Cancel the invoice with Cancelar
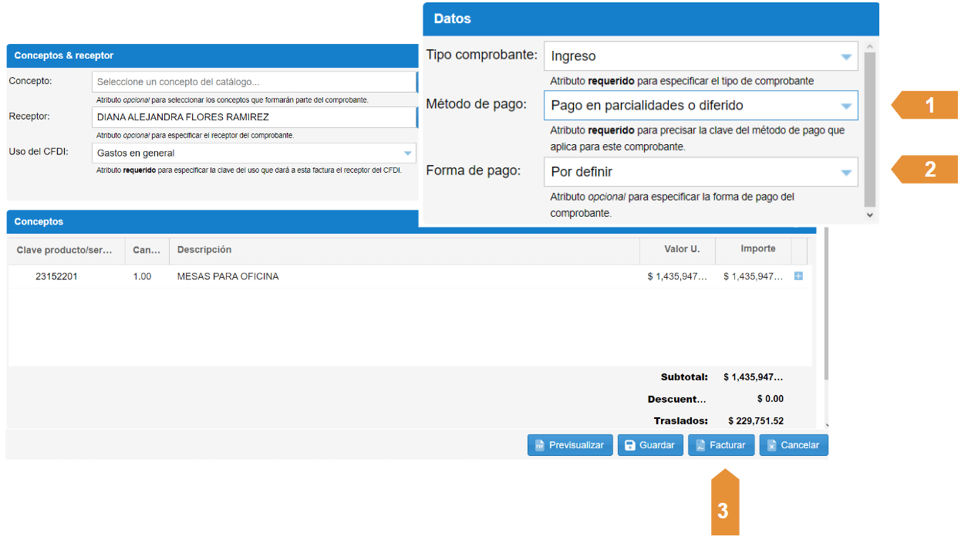 793,445
